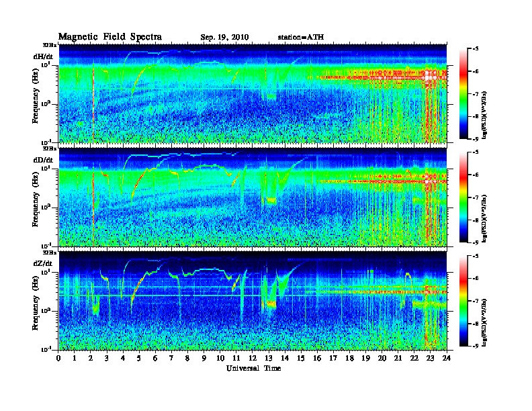Click the "-9" tick on dZ/dt color scale

pyautogui.click(x=476, y=346)
